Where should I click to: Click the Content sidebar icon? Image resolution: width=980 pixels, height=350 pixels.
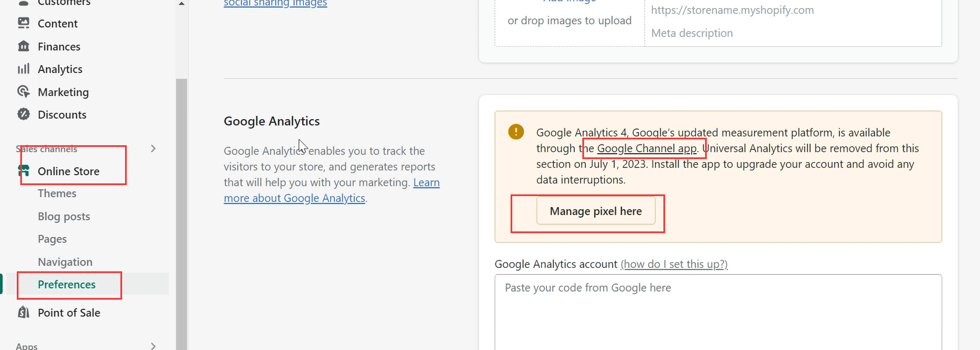24,23
